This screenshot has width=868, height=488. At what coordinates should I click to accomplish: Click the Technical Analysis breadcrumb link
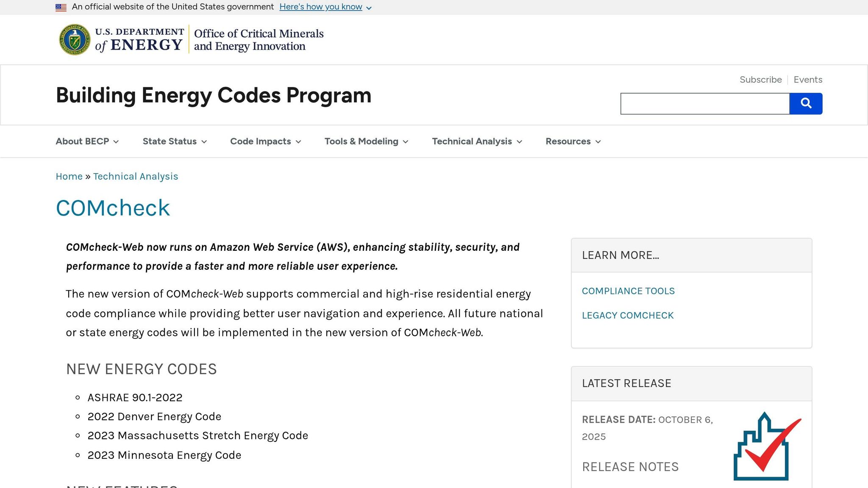click(x=136, y=176)
